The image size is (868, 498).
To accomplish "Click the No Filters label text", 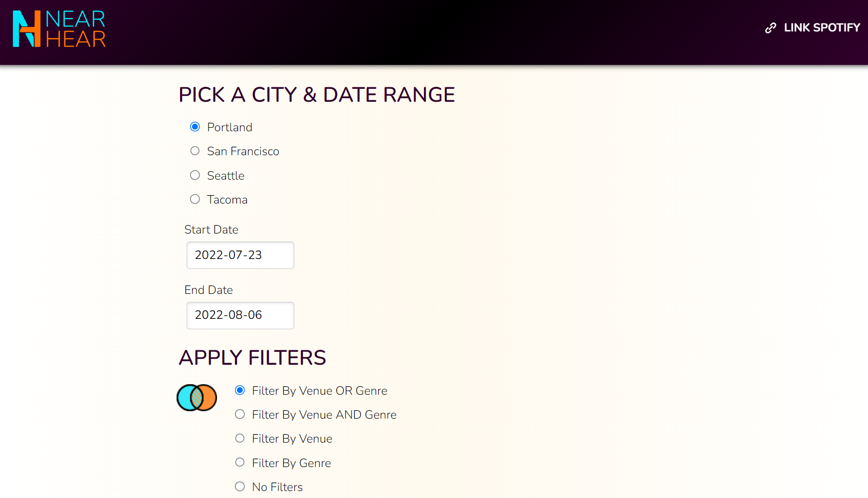I will (x=277, y=487).
